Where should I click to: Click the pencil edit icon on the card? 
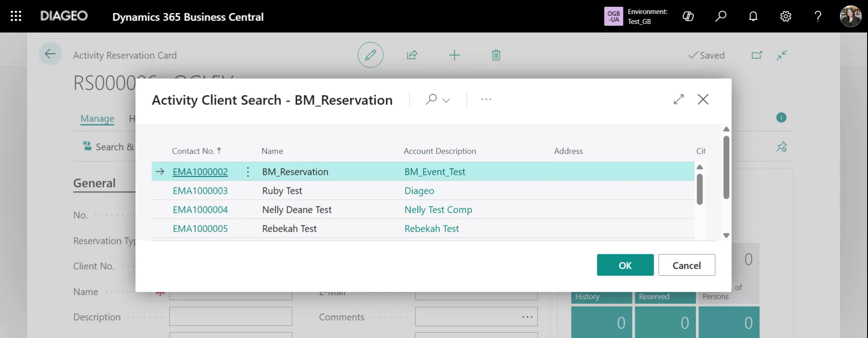click(370, 55)
